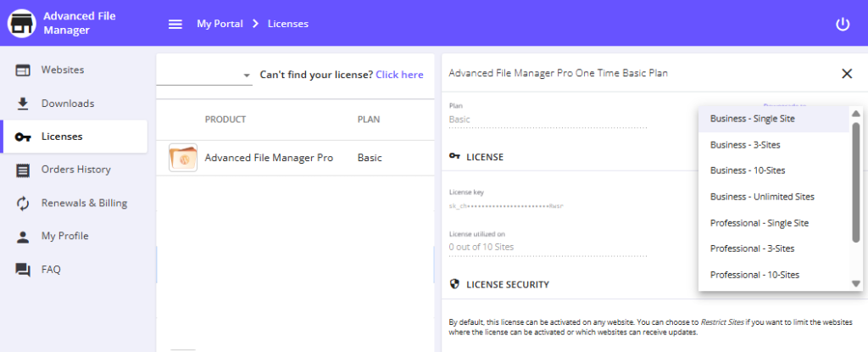
Task: Select the Advanced File Manager Pro row name
Action: tap(269, 158)
